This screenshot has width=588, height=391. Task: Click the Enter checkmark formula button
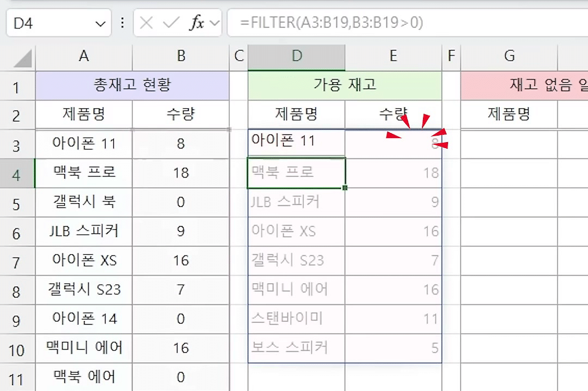pos(171,23)
